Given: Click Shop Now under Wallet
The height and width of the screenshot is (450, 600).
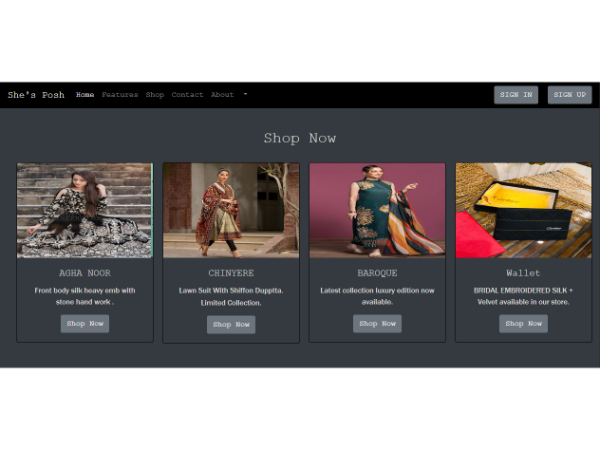Looking at the screenshot, I should point(523,324).
